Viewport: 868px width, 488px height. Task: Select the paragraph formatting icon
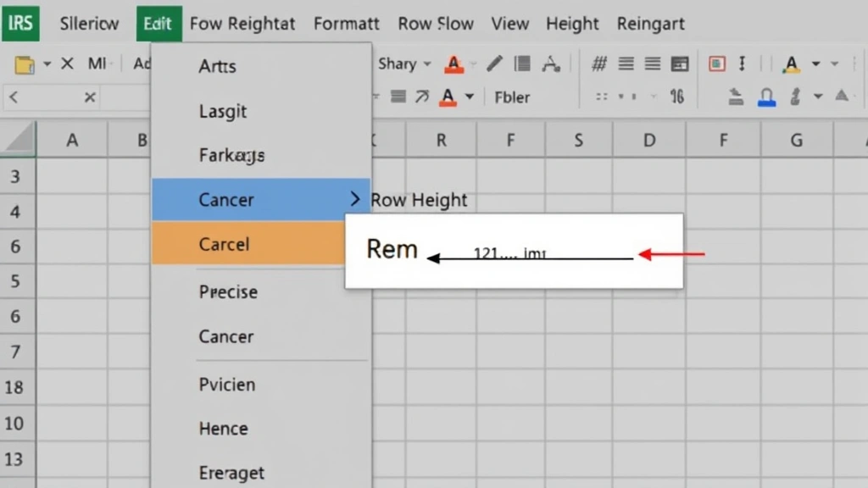coord(524,64)
